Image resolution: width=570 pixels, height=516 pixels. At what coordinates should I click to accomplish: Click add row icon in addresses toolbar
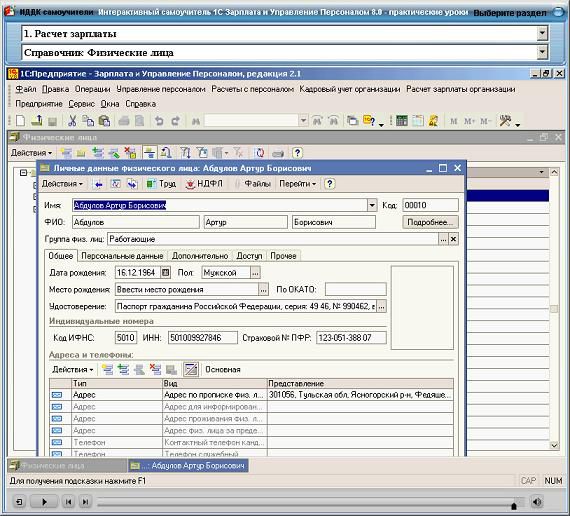(x=107, y=369)
